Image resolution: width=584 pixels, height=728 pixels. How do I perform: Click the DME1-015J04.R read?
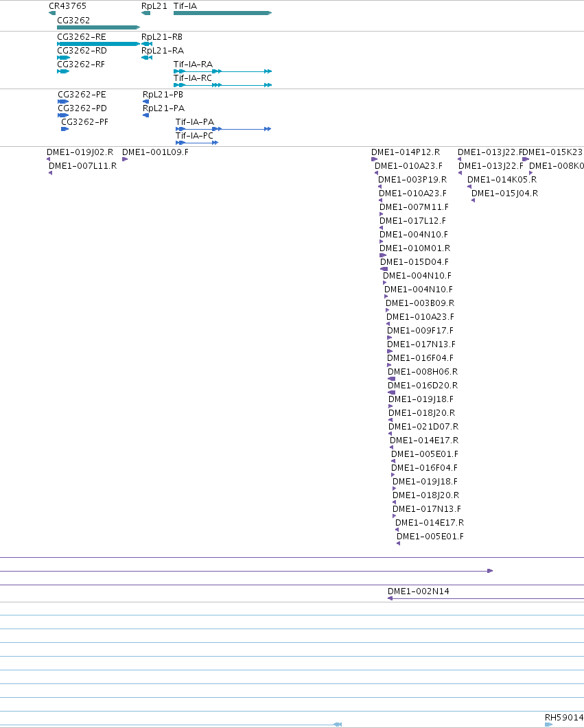point(473,200)
